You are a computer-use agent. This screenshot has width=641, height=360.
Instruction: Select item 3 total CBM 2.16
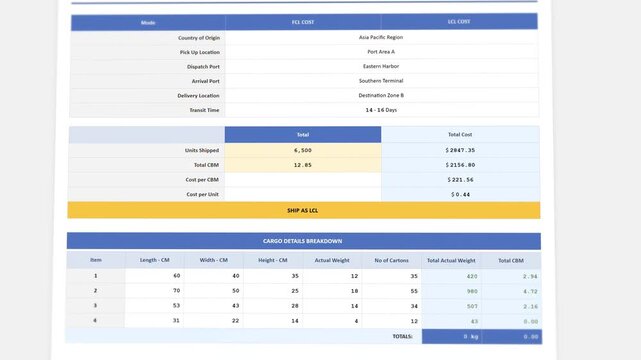click(x=512, y=306)
